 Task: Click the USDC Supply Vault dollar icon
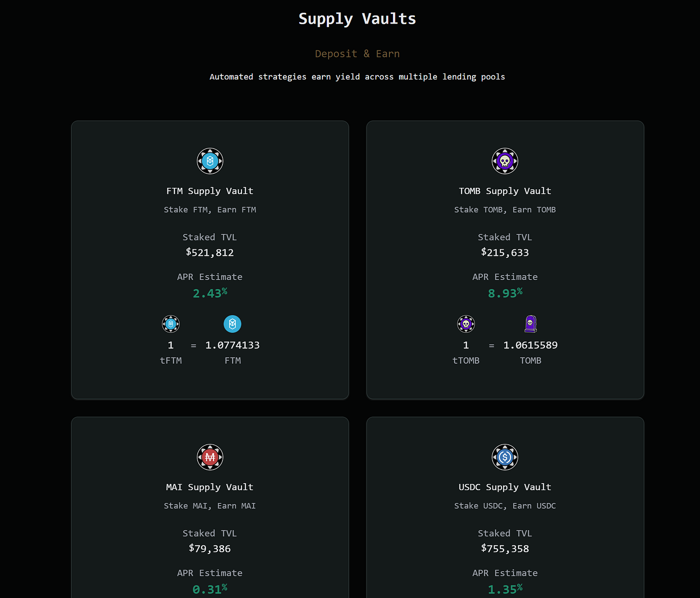[505, 457]
